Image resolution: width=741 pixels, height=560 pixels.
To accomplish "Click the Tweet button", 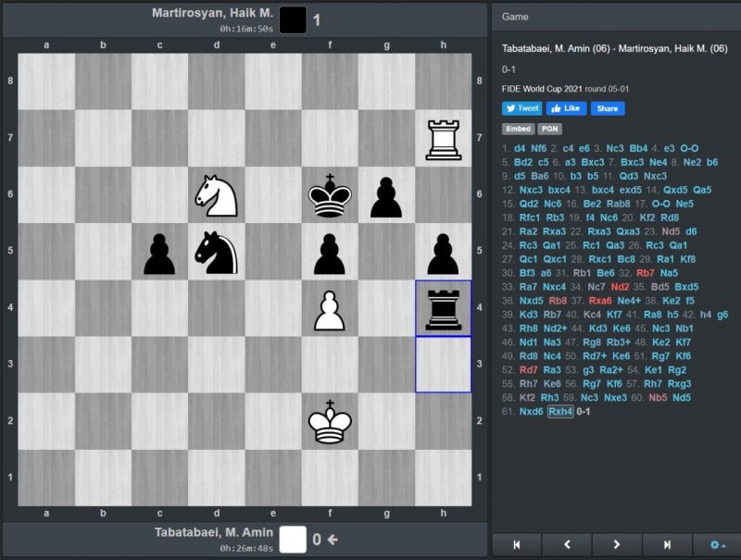I will click(521, 108).
